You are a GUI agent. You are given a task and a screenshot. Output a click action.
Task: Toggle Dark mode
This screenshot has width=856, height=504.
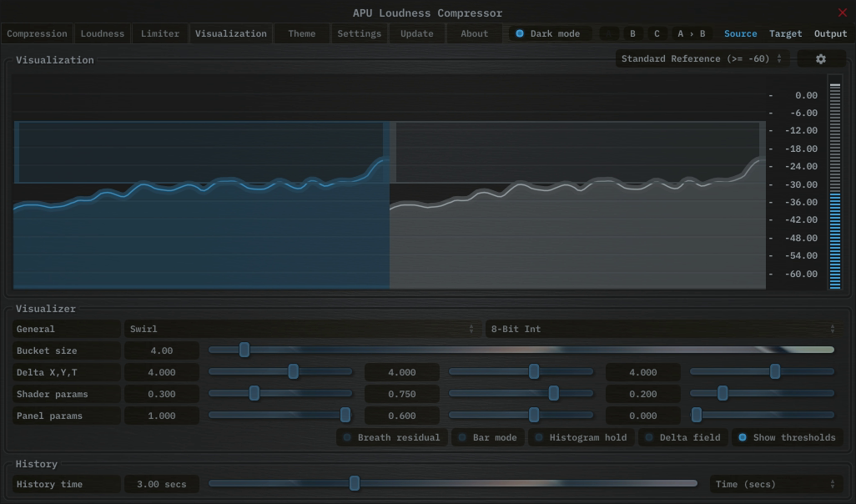pos(550,34)
